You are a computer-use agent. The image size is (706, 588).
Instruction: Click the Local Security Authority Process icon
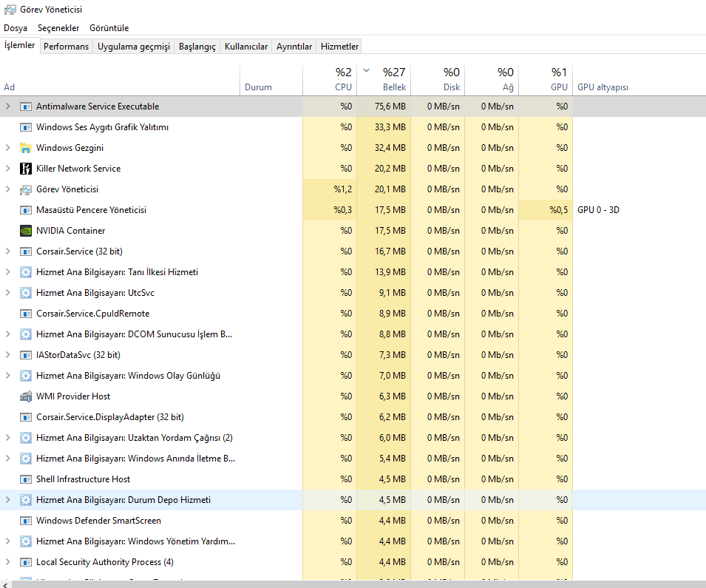tap(26, 563)
